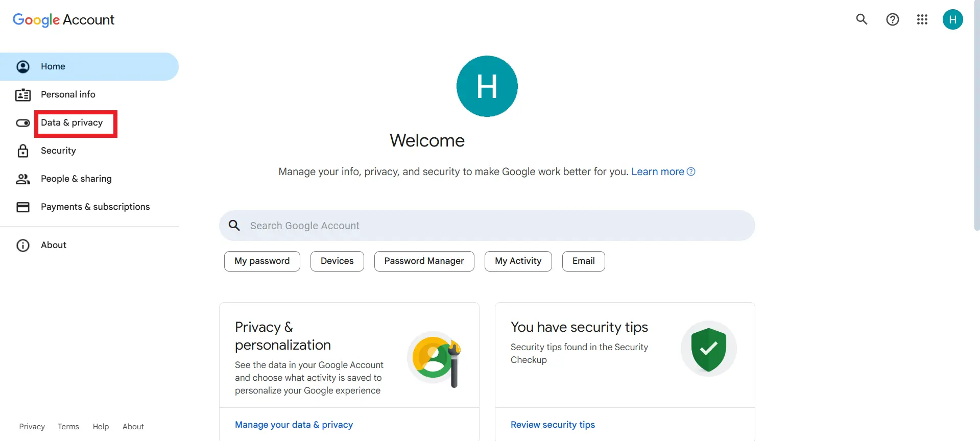
Task: Click the Payments credit card icon
Action: pos(23,207)
